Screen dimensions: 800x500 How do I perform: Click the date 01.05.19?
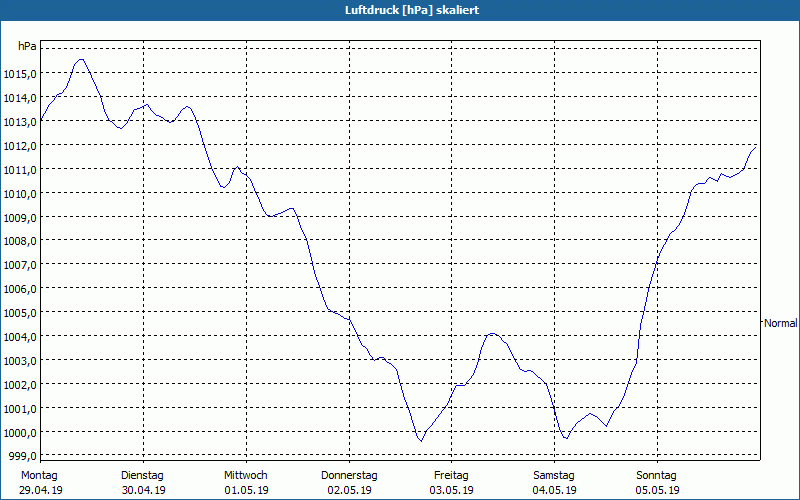point(246,490)
